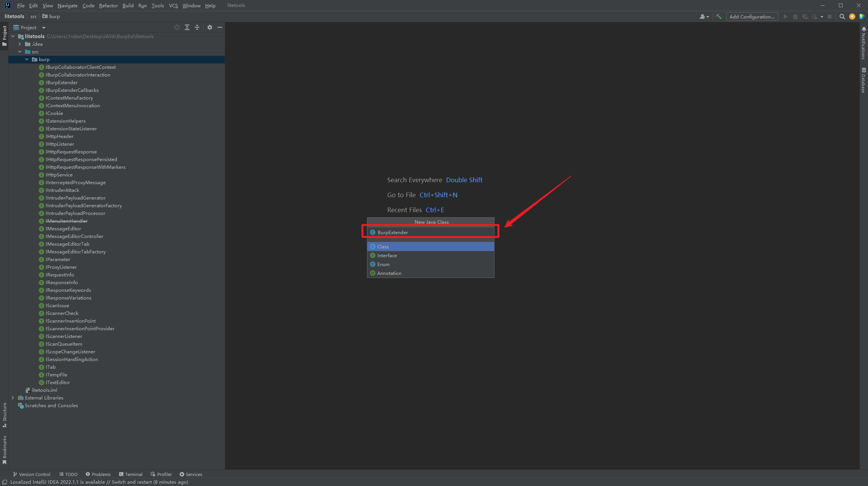Click the IDE update arrow icon
This screenshot has height=486, width=868.
click(852, 17)
